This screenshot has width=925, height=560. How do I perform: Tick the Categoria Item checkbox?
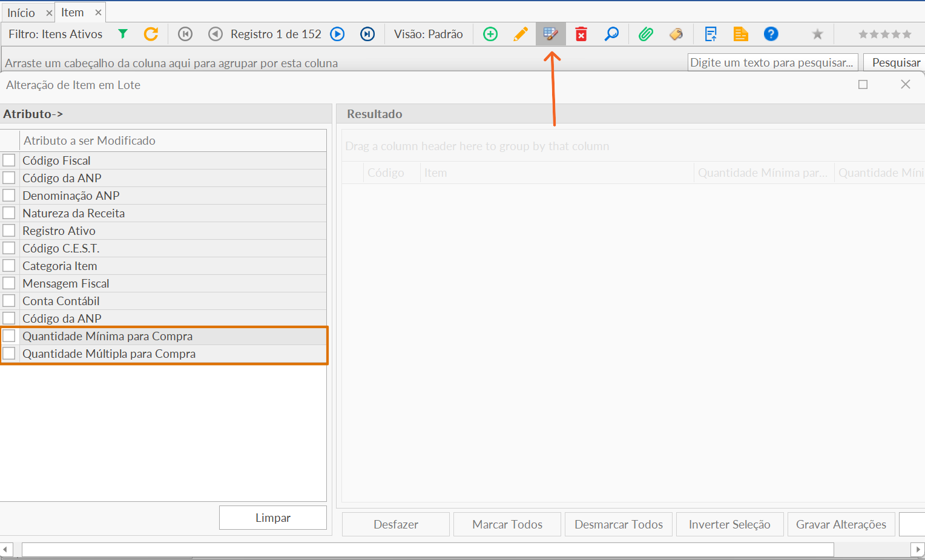pyautogui.click(x=9, y=265)
